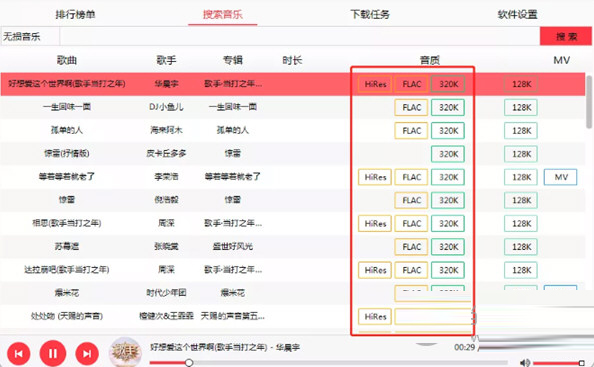Download 128K for 孤单的人

[x=521, y=131]
